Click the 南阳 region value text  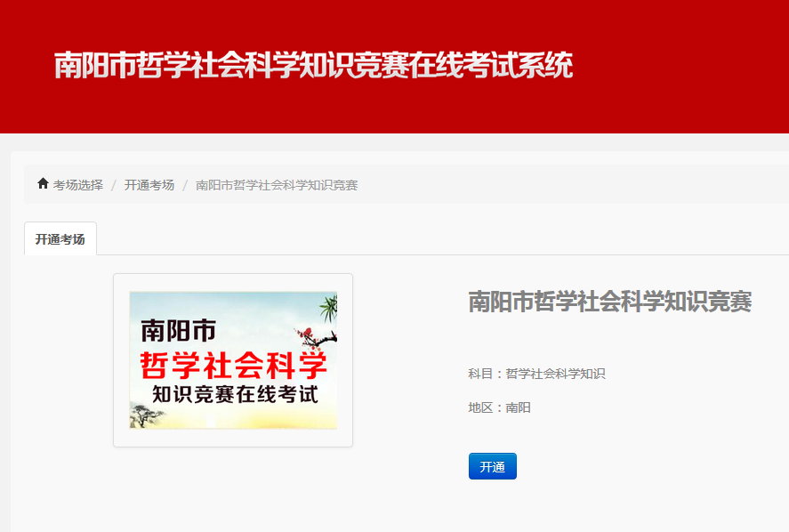[x=519, y=407]
